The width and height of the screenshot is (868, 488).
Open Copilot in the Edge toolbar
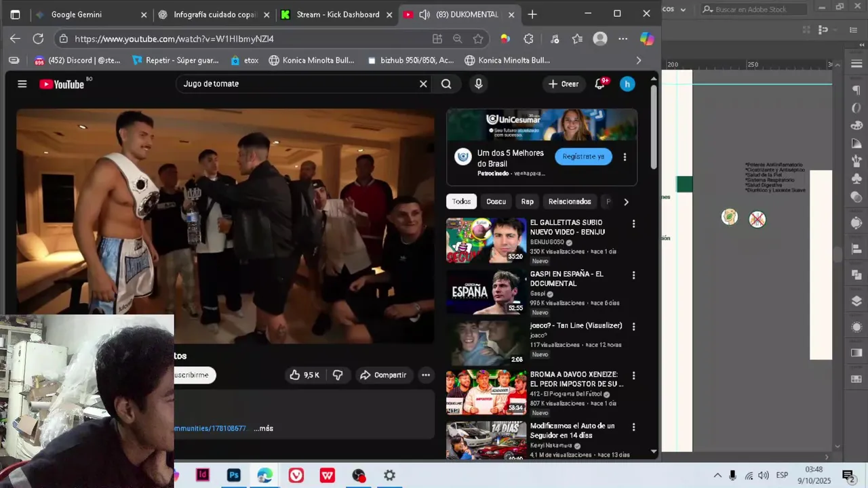pyautogui.click(x=647, y=39)
